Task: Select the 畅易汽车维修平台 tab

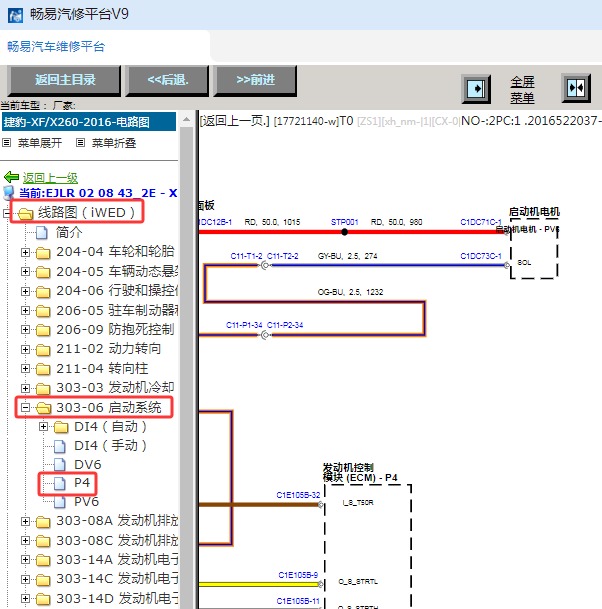Action: [56, 47]
